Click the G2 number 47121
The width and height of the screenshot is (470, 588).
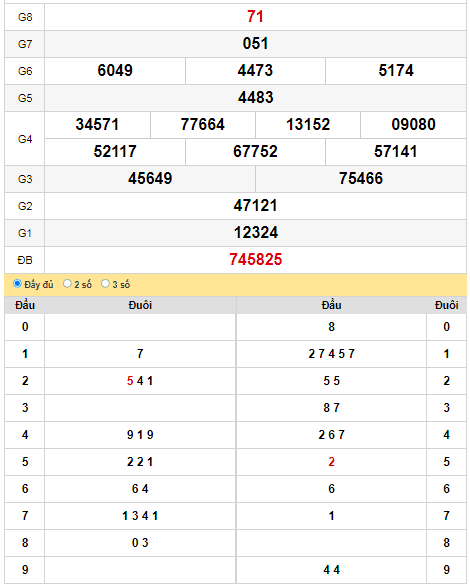pos(255,206)
